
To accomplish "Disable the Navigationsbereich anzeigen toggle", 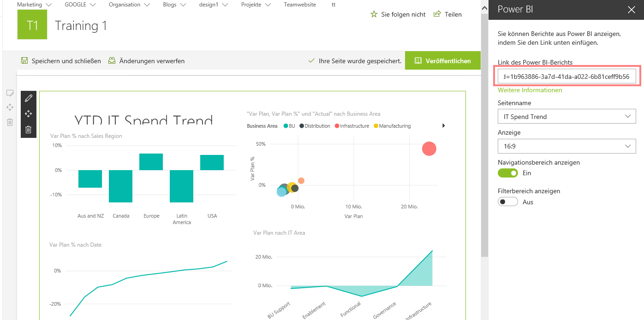I will click(x=508, y=173).
